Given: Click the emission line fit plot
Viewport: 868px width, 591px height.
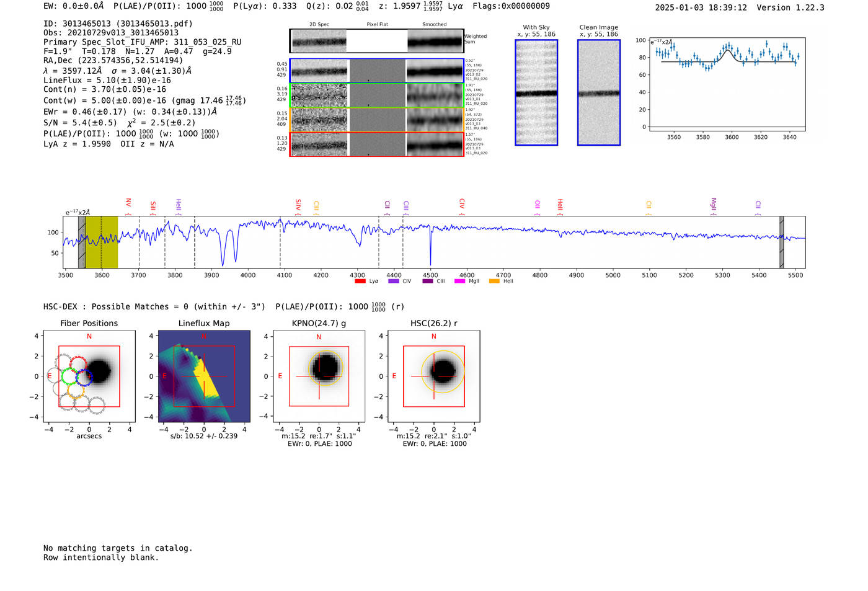Looking at the screenshot, I should 727,84.
